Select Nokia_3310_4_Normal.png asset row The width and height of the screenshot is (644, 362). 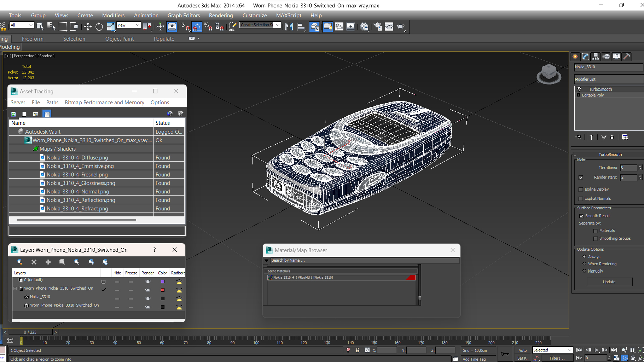coord(97,191)
